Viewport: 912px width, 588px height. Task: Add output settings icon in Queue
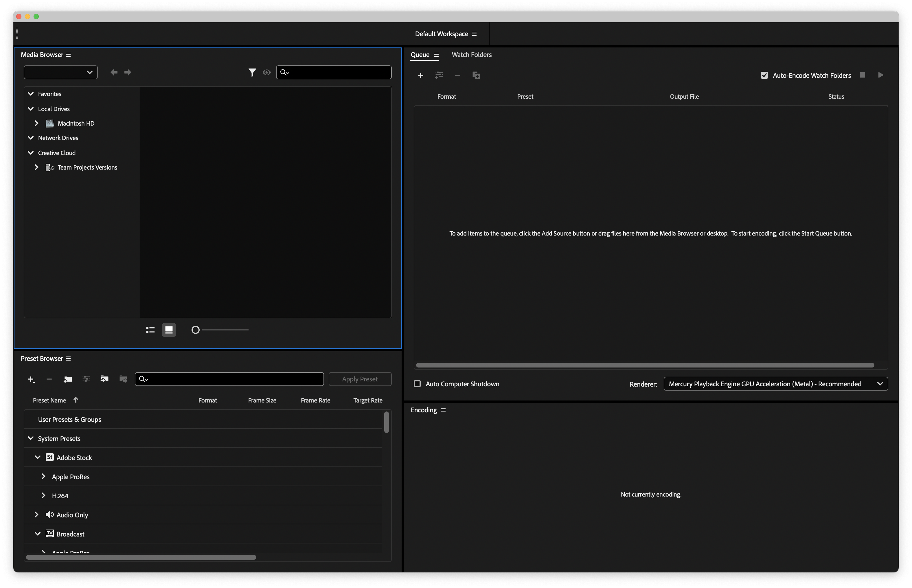click(439, 75)
